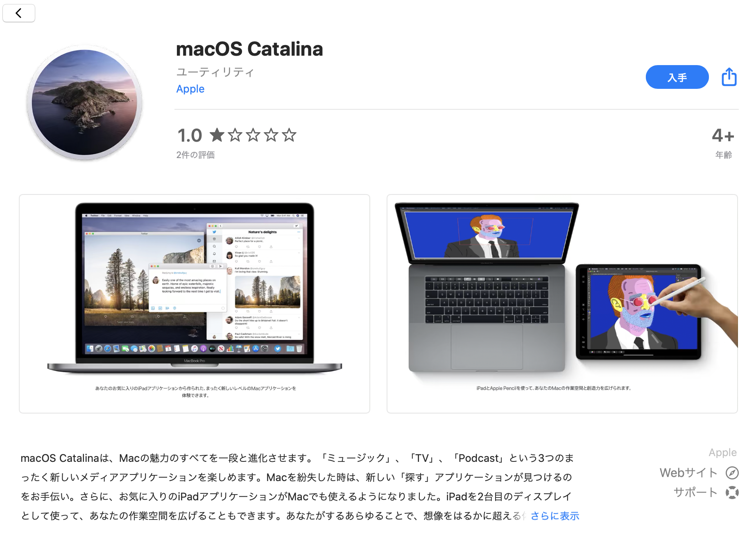756x556 pixels.
Task: Click the first filled rating star
Action: click(x=217, y=135)
